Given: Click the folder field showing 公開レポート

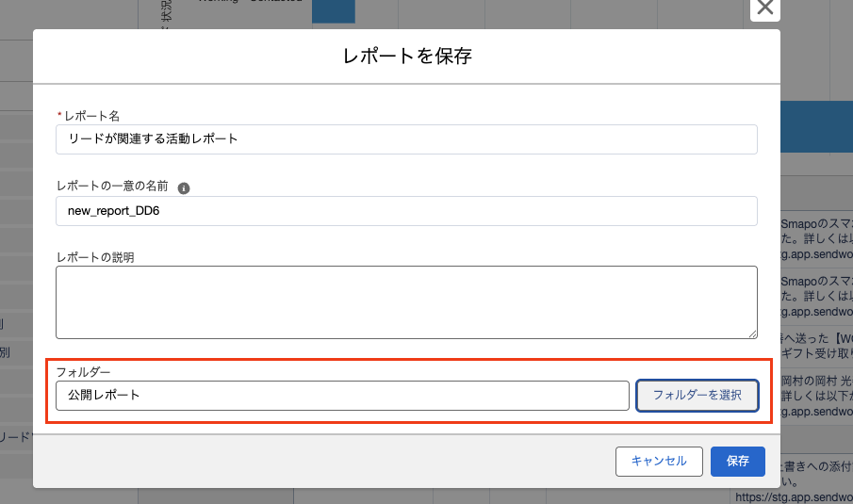Looking at the screenshot, I should tap(342, 396).
